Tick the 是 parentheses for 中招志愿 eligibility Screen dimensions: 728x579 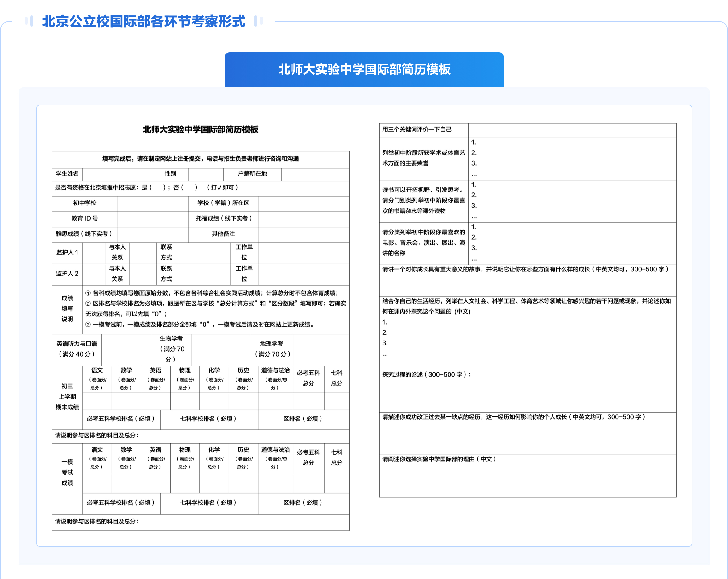tap(157, 188)
